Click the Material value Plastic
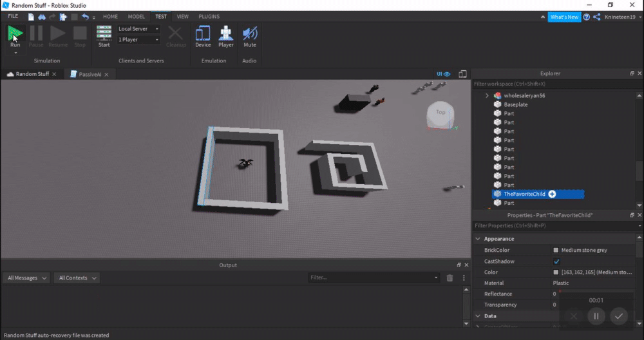644x340 pixels. [x=561, y=283]
